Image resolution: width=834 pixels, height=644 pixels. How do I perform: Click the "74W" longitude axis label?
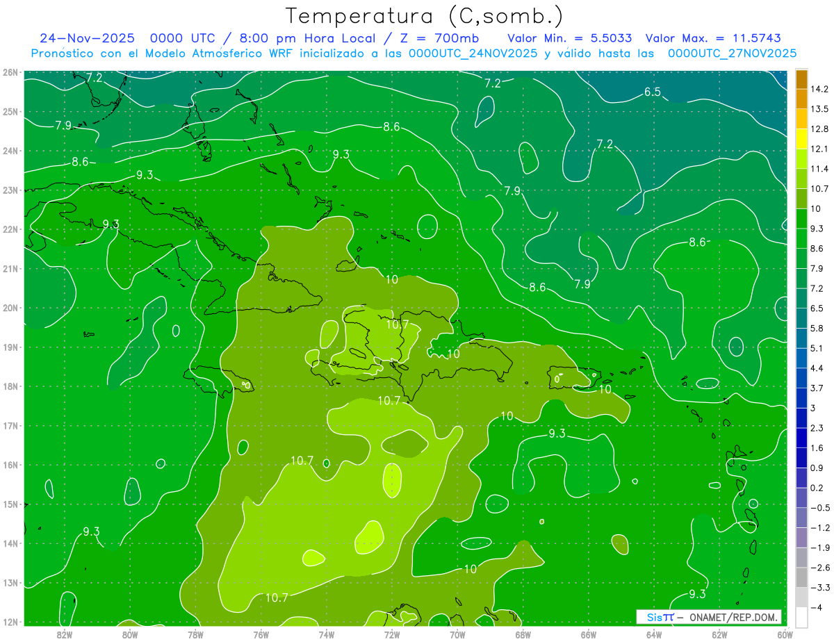(327, 634)
